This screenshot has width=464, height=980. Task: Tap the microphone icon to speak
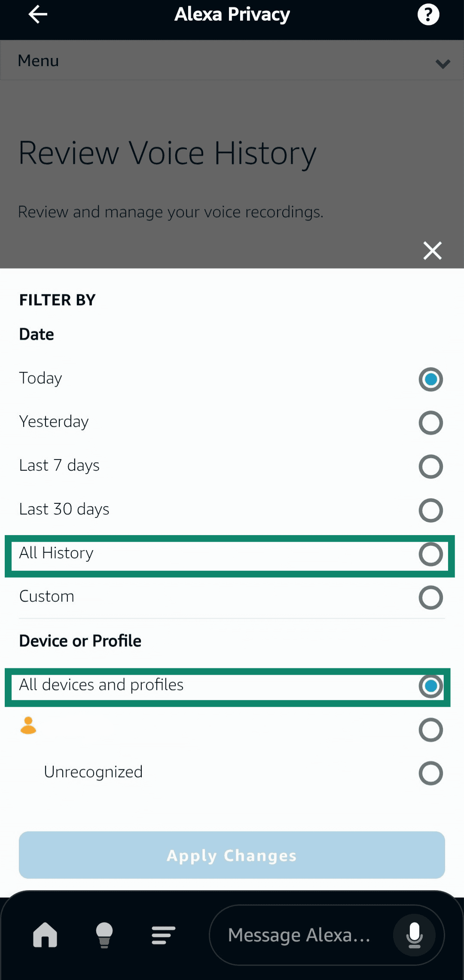413,935
